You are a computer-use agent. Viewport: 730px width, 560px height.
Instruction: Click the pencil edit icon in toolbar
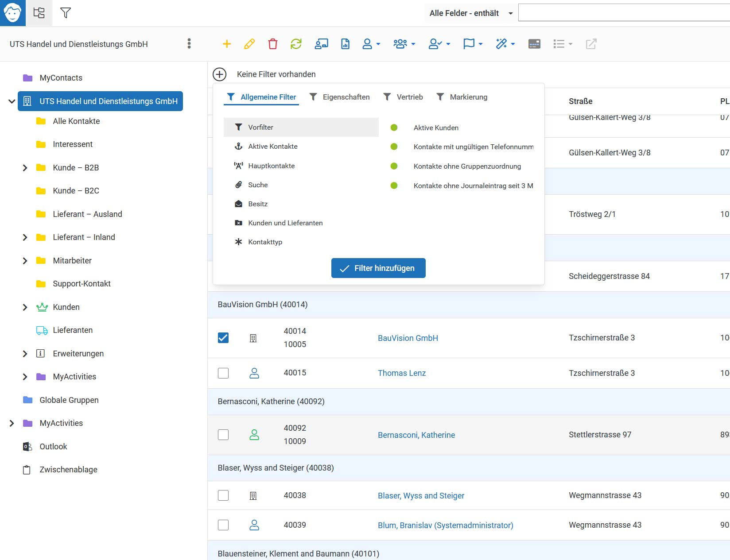click(249, 44)
